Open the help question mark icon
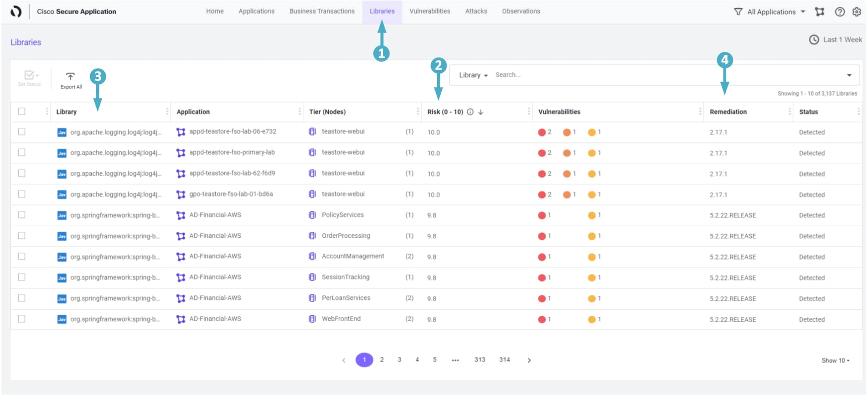868x396 pixels. 840,12
